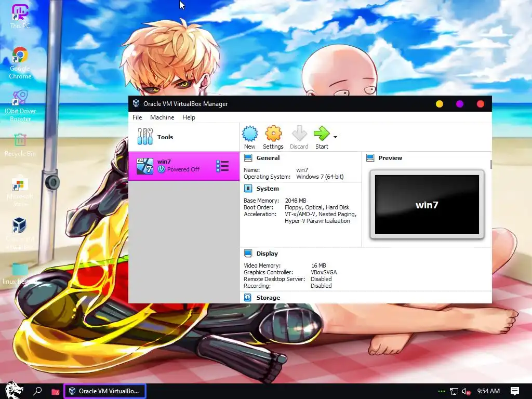Click the VirtualBox title bar cube icon
Viewport: 532px width, 399px height.
[x=136, y=103]
